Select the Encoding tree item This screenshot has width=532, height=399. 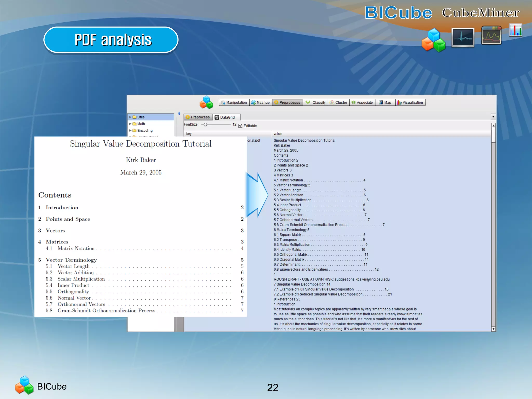[151, 131]
